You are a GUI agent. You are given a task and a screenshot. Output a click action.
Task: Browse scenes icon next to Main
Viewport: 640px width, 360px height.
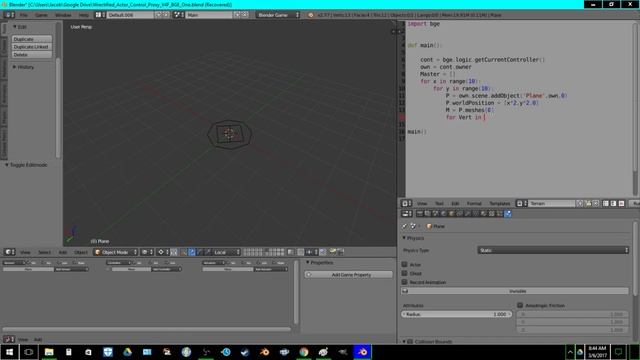(x=179, y=15)
